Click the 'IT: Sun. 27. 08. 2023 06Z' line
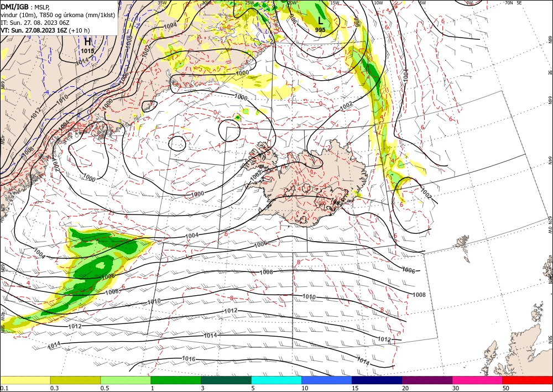Viewport: 553px width, 392px height. pyautogui.click(x=35, y=22)
